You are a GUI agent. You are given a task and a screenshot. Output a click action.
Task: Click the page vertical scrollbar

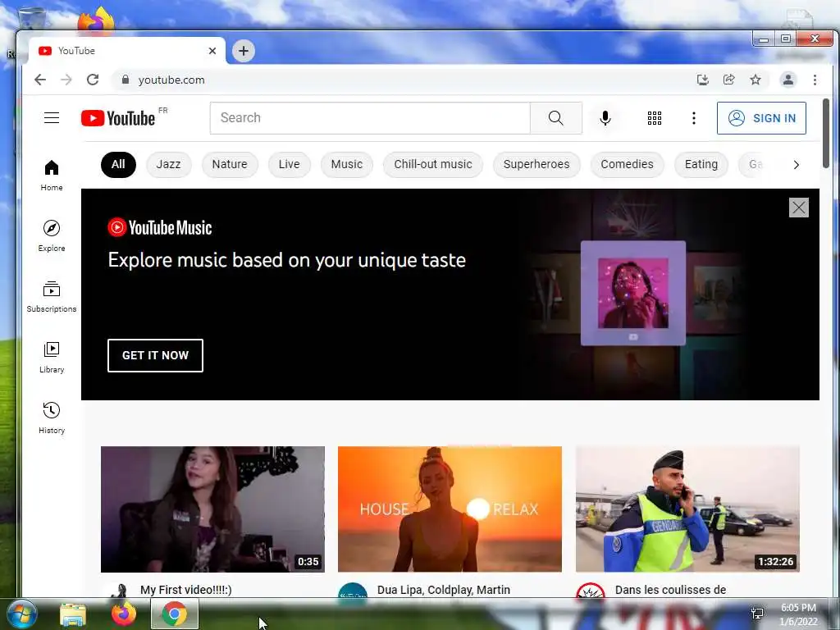tap(825, 133)
